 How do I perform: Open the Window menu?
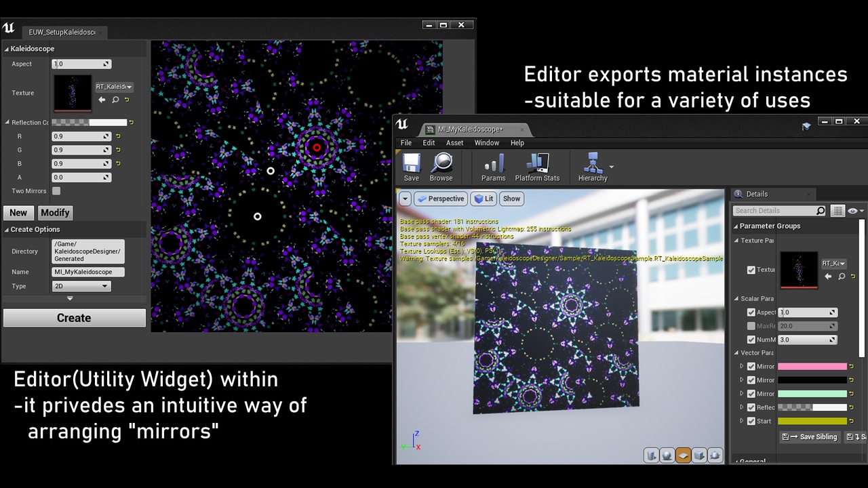[486, 143]
